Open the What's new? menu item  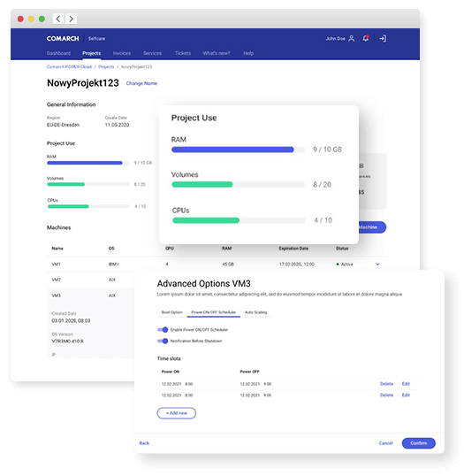217,53
